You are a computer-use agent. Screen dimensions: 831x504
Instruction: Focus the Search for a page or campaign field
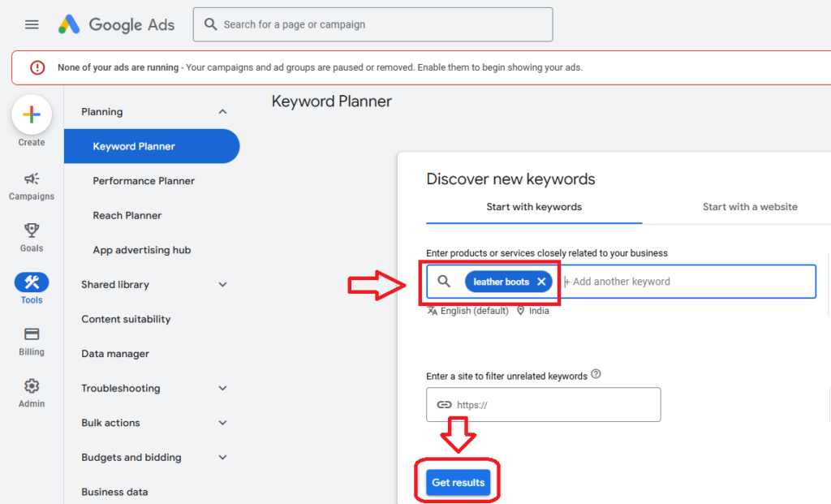coord(372,24)
